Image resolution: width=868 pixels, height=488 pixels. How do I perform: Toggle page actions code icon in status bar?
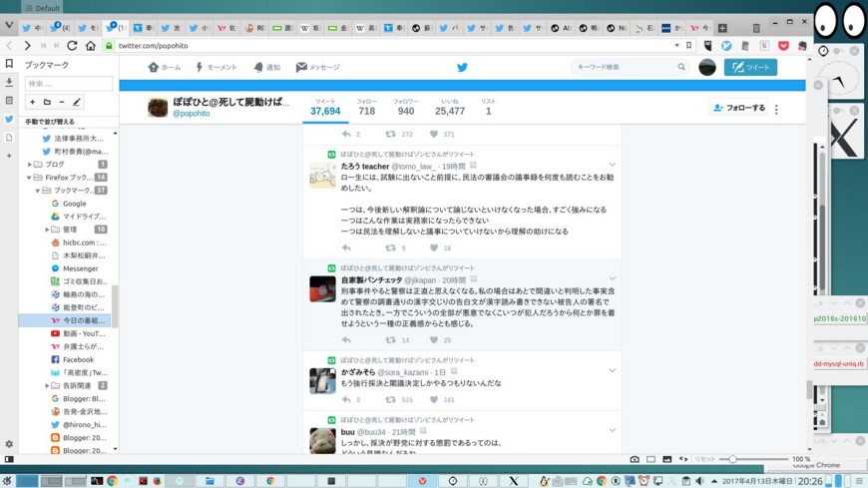point(683,459)
